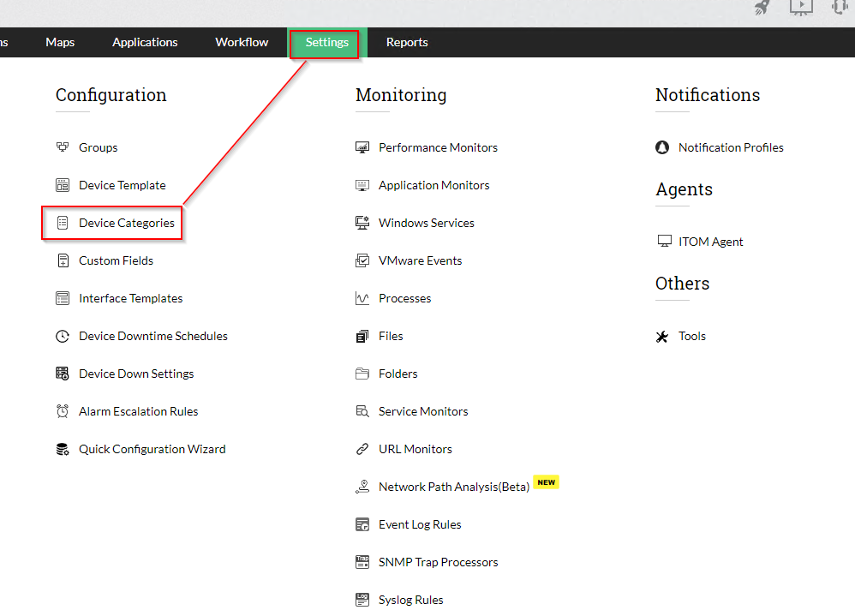Image resolution: width=855 pixels, height=616 pixels.
Task: Open Interface Templates settings
Action: (131, 298)
